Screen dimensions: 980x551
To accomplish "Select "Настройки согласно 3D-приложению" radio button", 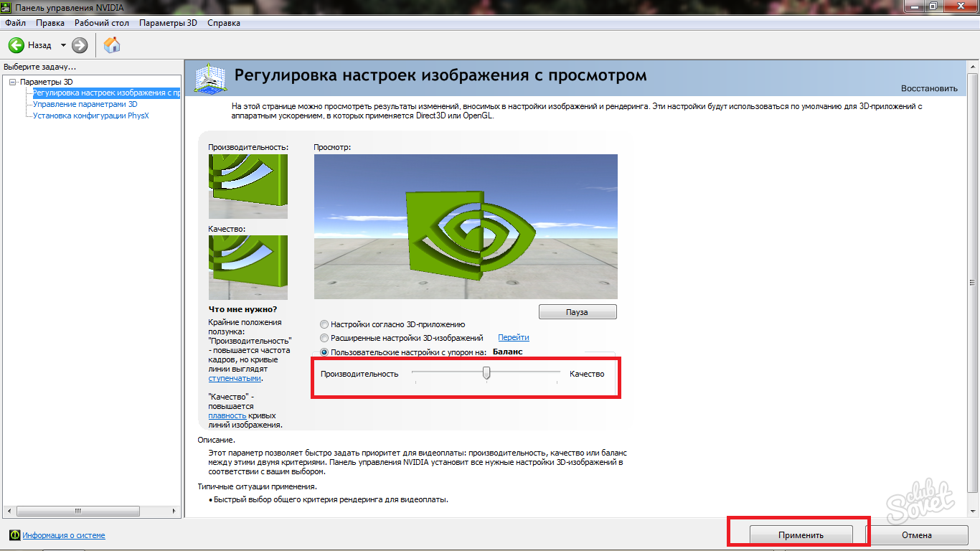I will click(x=325, y=324).
